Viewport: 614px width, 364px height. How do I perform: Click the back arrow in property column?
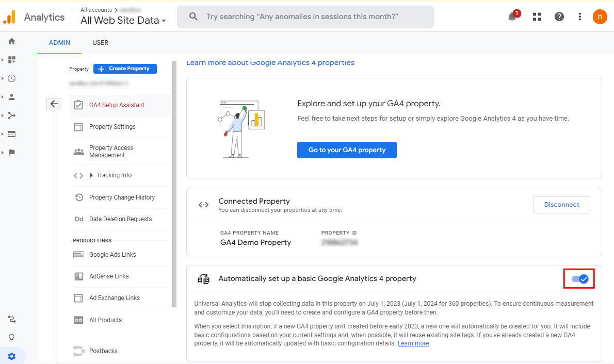coord(54,104)
